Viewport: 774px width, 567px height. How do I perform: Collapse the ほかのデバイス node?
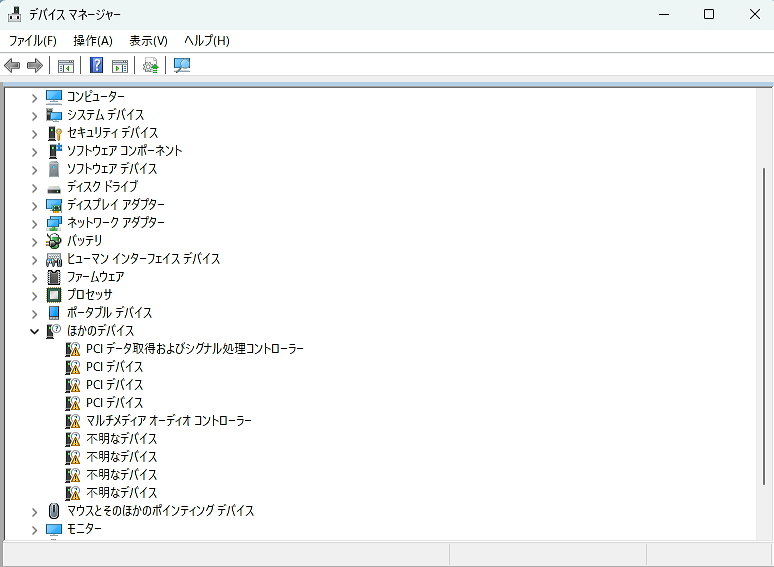click(x=34, y=332)
